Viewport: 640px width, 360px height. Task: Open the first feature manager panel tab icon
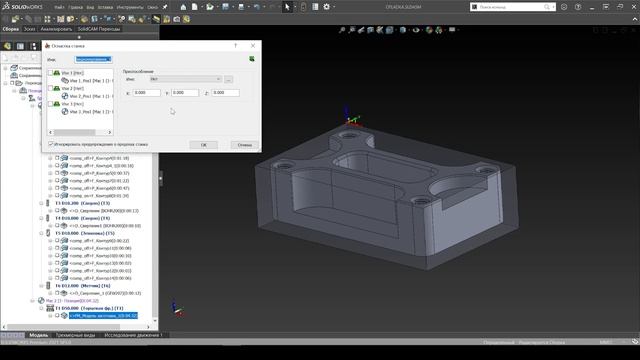tap(7, 46)
